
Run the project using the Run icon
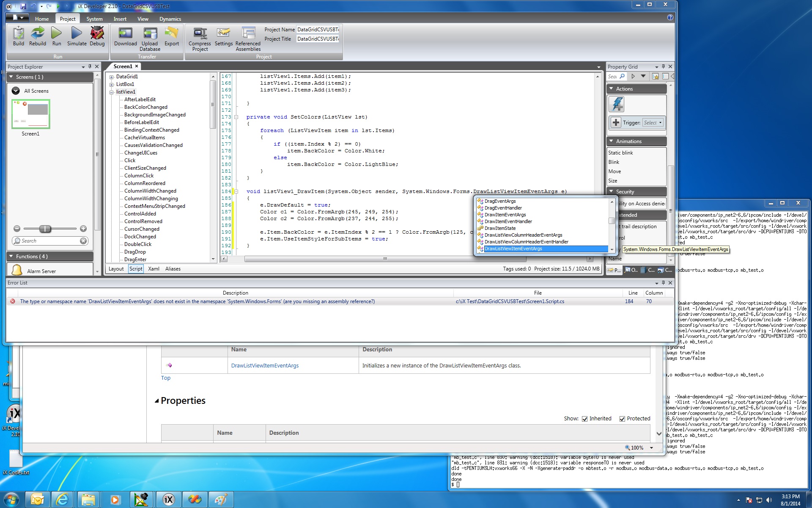(57, 33)
